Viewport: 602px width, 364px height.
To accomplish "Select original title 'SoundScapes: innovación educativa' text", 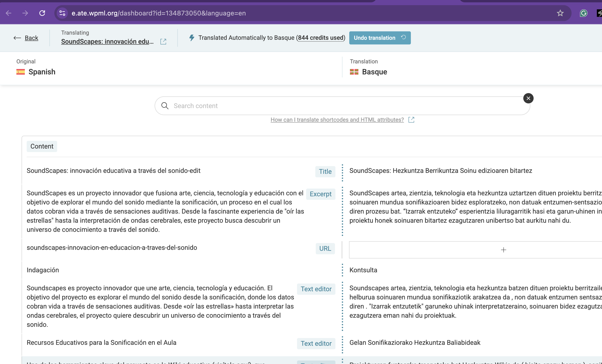I will (x=113, y=171).
